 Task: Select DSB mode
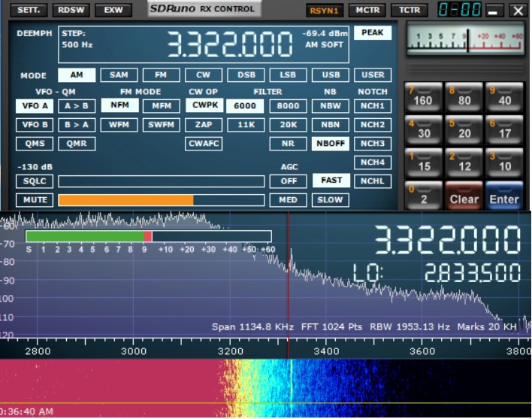click(246, 74)
